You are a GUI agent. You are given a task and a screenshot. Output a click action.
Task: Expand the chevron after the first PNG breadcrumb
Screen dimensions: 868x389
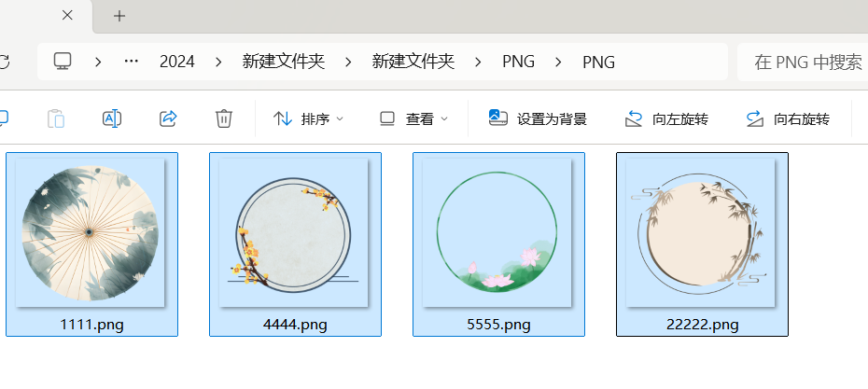pos(558,62)
